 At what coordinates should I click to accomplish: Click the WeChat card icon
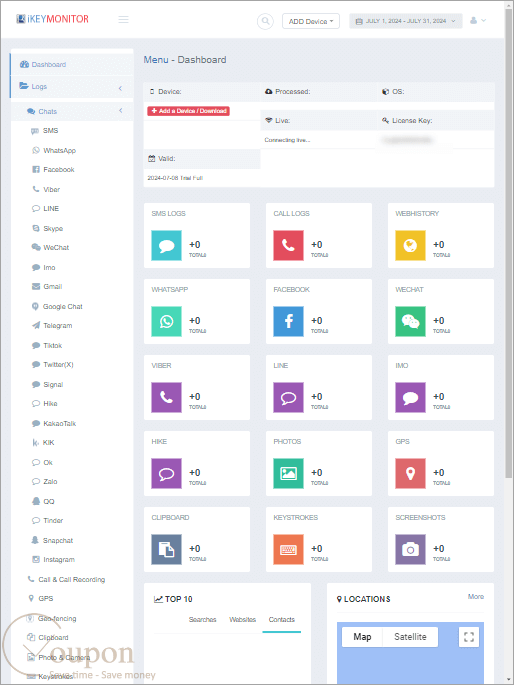pos(410,322)
